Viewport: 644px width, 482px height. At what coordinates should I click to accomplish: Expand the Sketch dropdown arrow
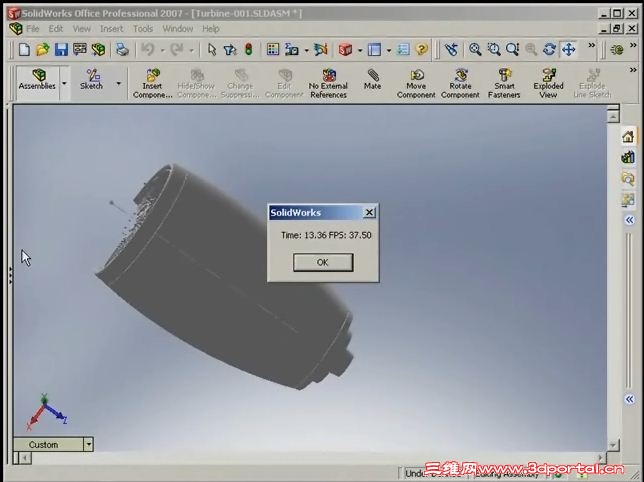pyautogui.click(x=118, y=83)
